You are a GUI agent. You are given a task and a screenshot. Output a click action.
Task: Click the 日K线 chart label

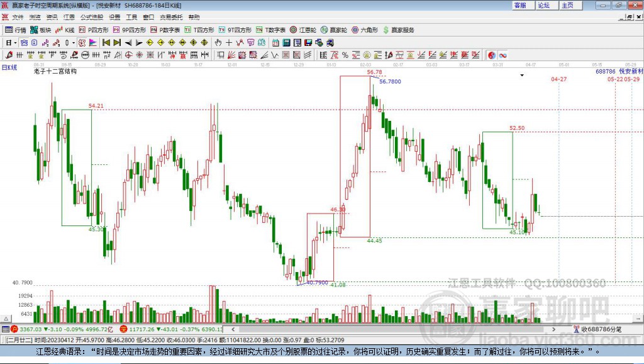pyautogui.click(x=9, y=68)
